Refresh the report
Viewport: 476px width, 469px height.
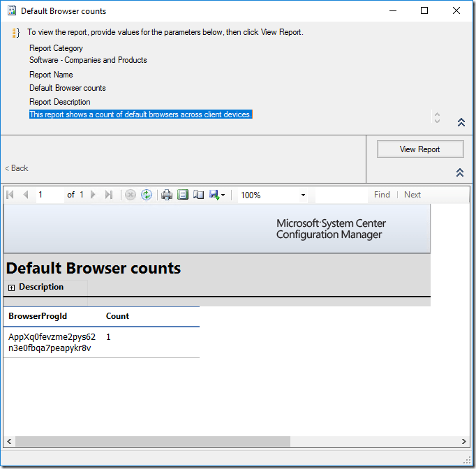pos(147,195)
